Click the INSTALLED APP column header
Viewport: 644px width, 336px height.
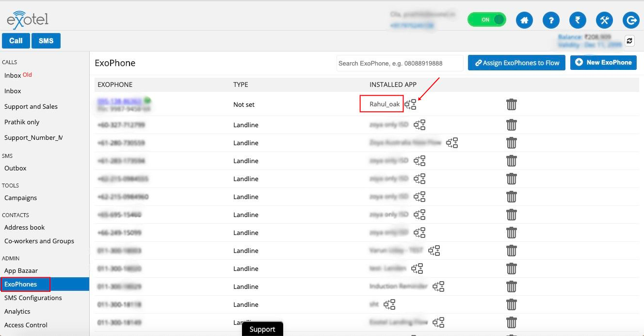coord(393,84)
